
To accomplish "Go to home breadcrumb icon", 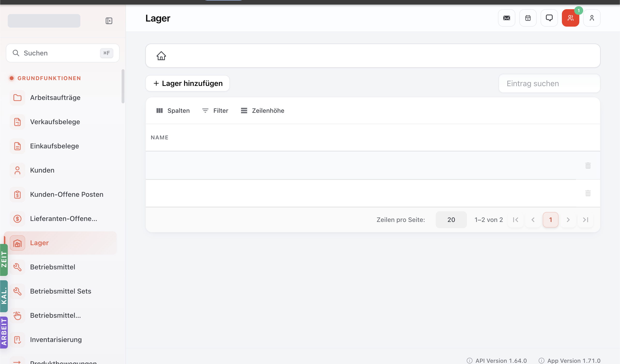I will click(161, 56).
